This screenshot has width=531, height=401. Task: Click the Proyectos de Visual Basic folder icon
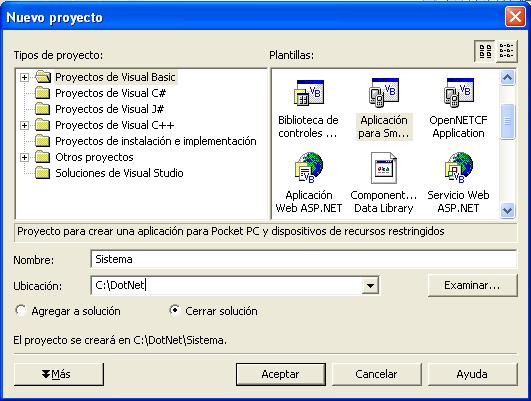(43, 77)
